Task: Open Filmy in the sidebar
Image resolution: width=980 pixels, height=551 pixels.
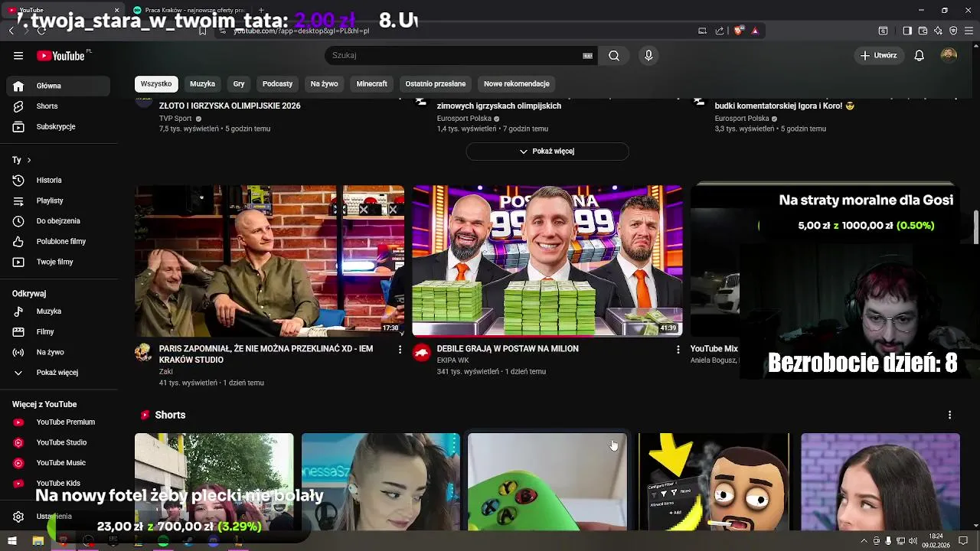Action: (59, 331)
